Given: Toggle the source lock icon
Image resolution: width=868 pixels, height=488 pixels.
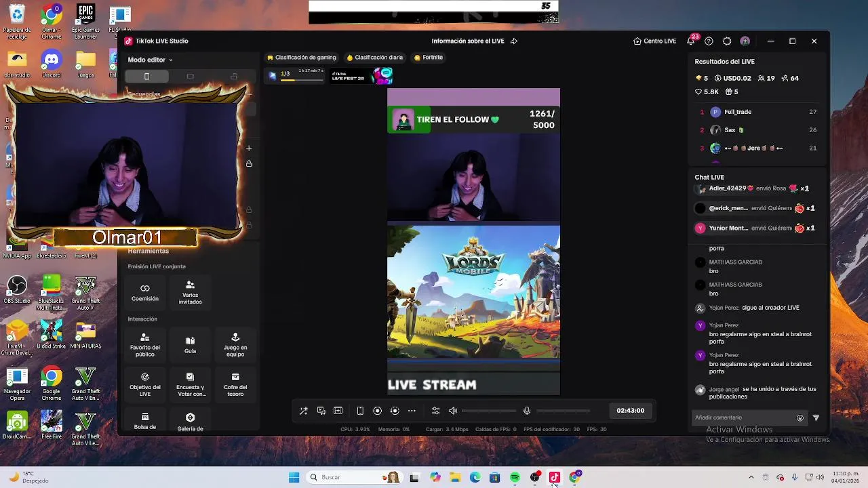Looking at the screenshot, I should 249,163.
